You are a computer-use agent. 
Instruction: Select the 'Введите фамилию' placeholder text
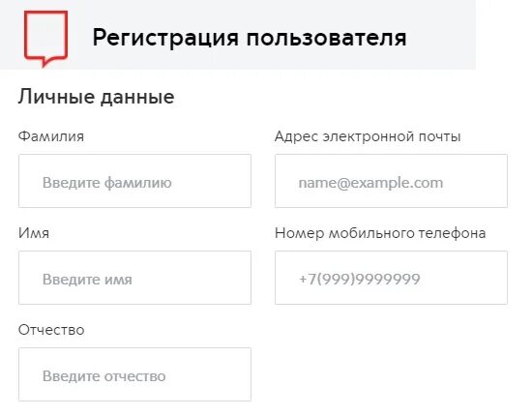point(107,183)
